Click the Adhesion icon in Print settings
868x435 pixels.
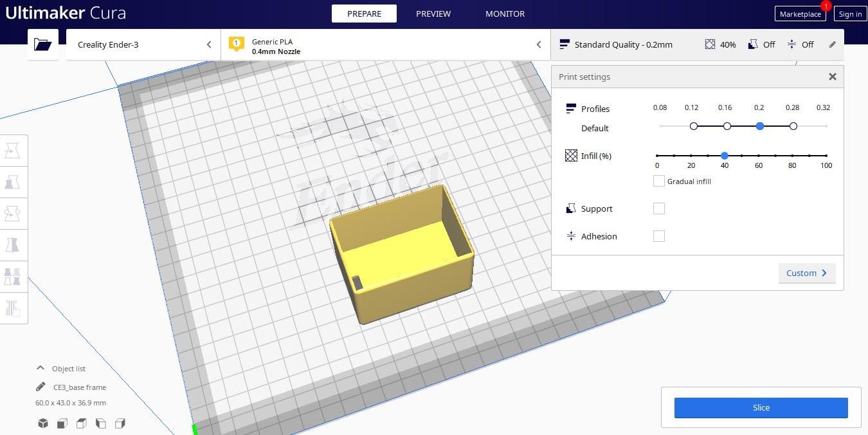(x=571, y=236)
